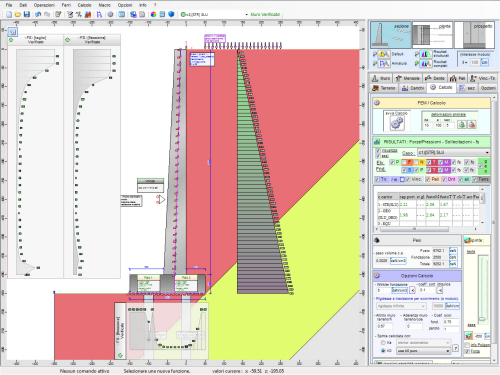
Task: Click the Armature view magnifier icon
Action: coord(384,63)
